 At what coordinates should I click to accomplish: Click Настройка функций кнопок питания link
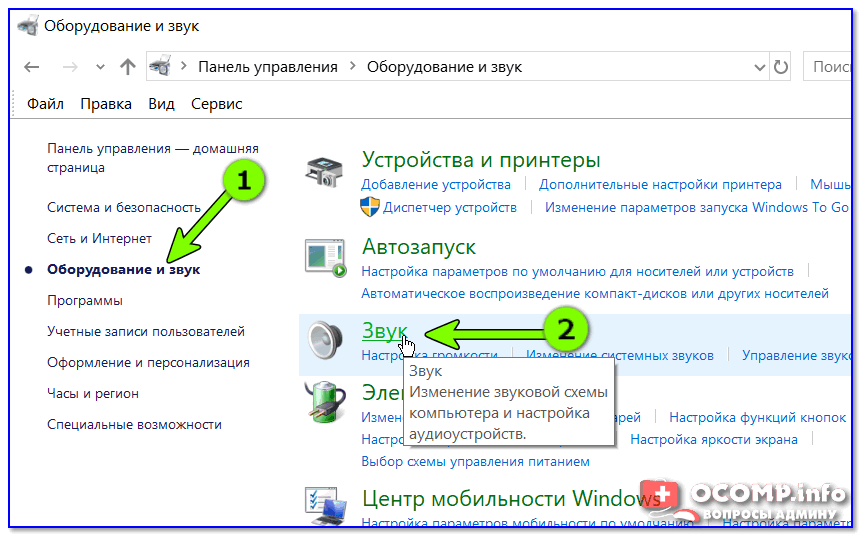point(757,417)
